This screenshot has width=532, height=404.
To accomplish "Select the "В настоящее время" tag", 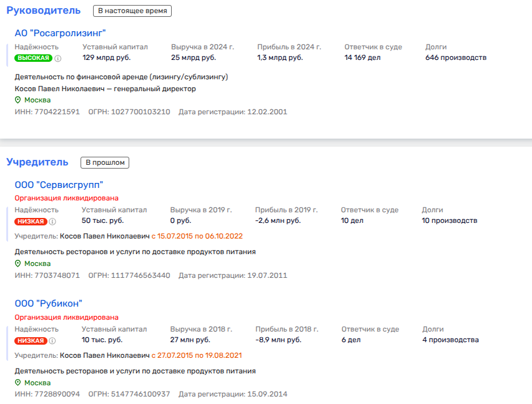I will [132, 11].
